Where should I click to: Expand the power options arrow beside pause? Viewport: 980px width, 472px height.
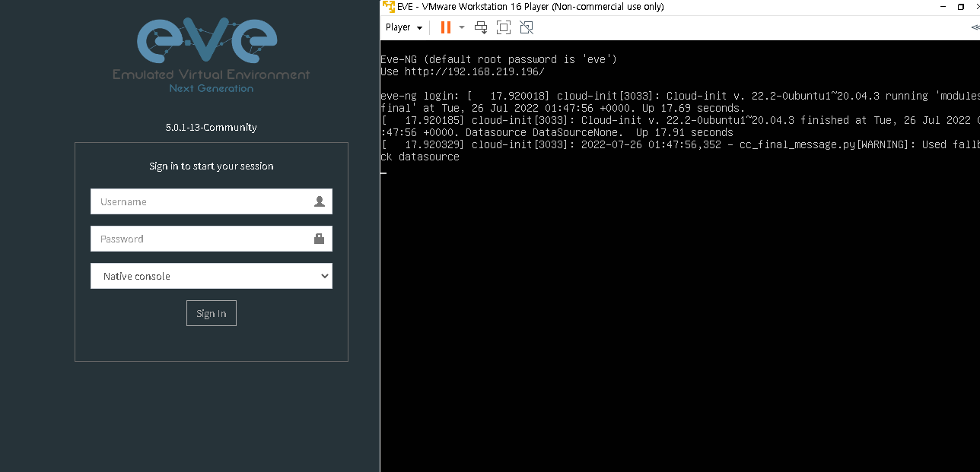click(461, 27)
